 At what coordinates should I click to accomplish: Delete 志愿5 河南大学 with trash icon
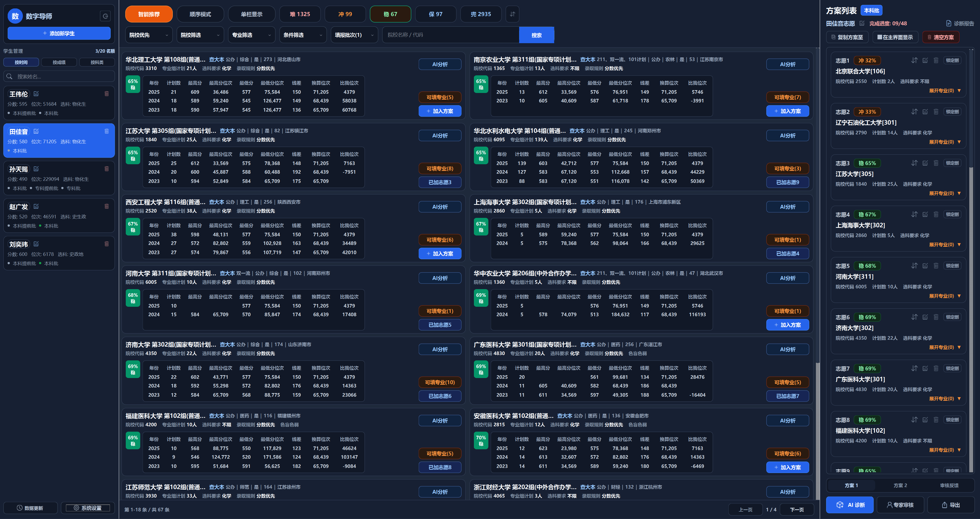pyautogui.click(x=936, y=265)
